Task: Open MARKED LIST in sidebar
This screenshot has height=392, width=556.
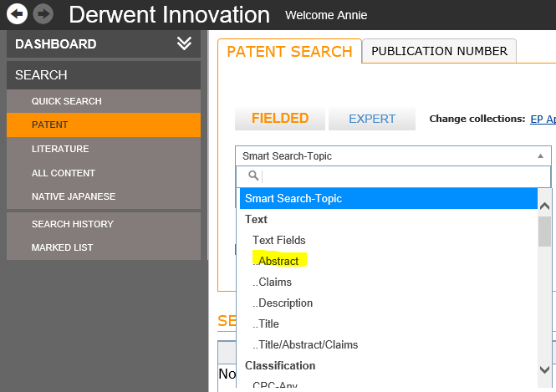Action: click(x=104, y=247)
